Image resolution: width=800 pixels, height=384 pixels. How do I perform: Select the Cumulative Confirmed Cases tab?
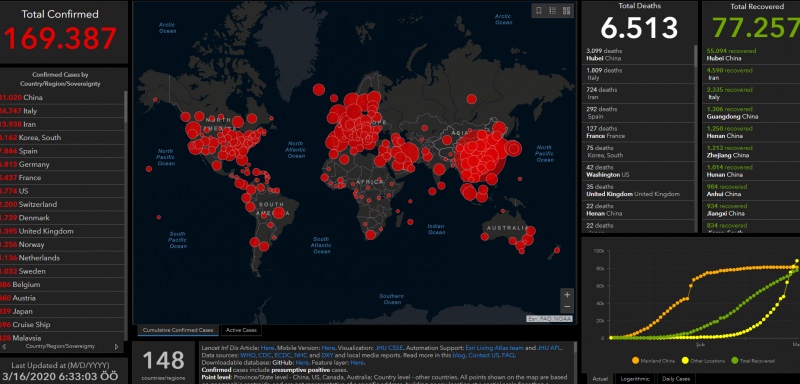click(x=178, y=330)
